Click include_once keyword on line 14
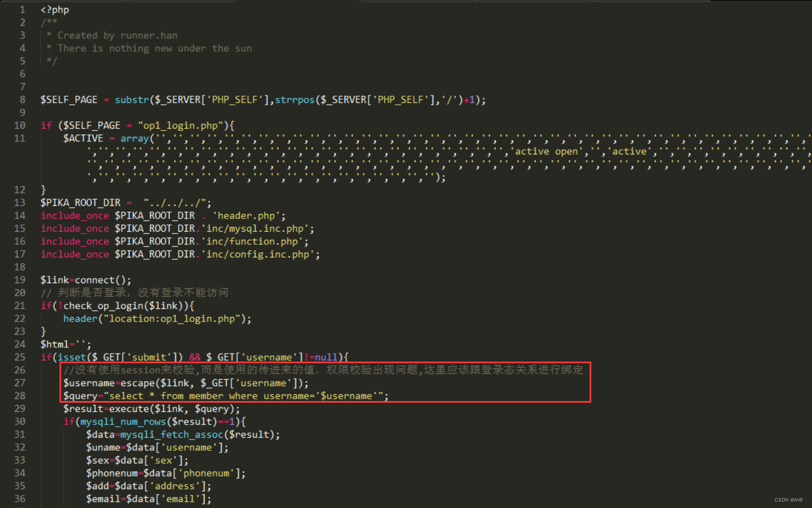This screenshot has width=812, height=508. click(75, 216)
